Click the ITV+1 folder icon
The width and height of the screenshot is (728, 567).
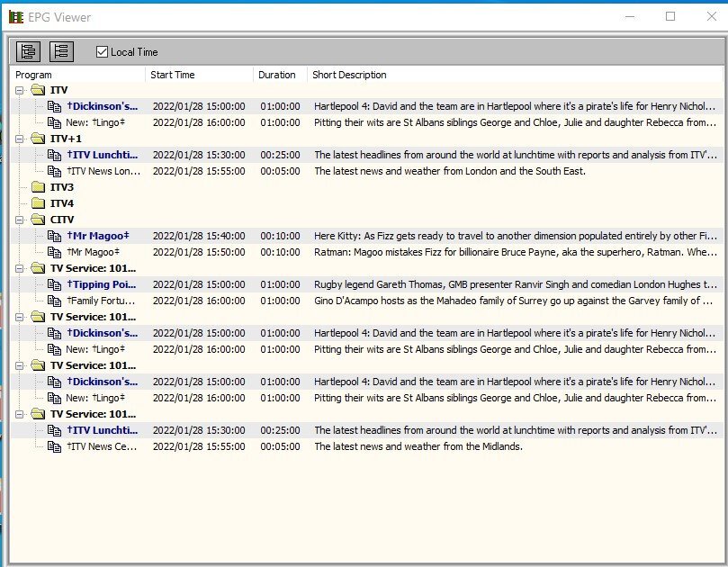38,138
